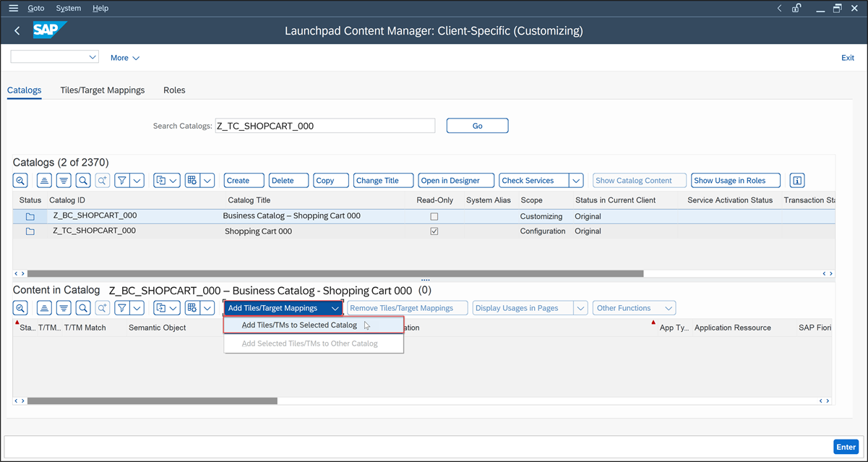Click the Content table horizontal scrollbar
Screen dimensions: 868x462
tap(152, 401)
